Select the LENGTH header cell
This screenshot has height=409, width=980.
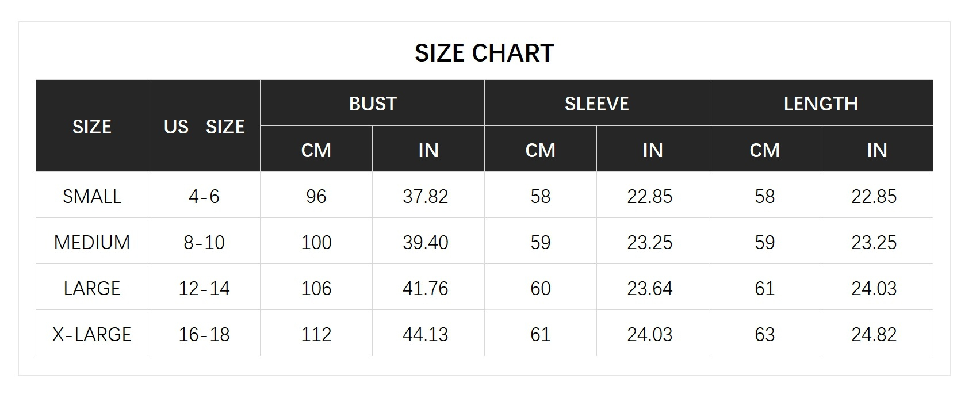[821, 104]
